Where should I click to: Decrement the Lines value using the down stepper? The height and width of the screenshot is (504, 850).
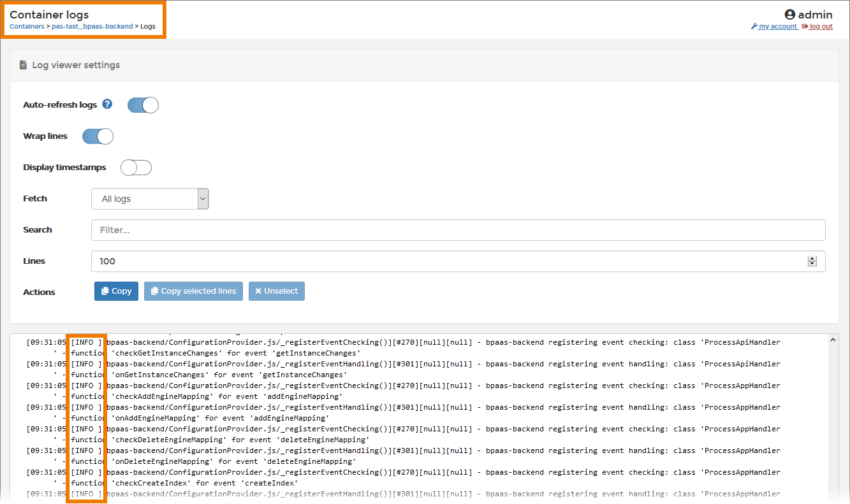(812, 264)
